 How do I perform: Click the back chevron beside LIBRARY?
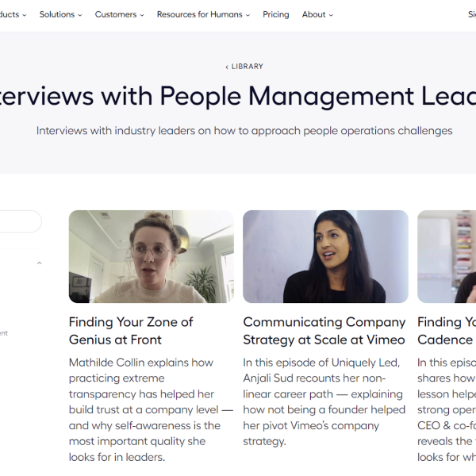point(227,67)
